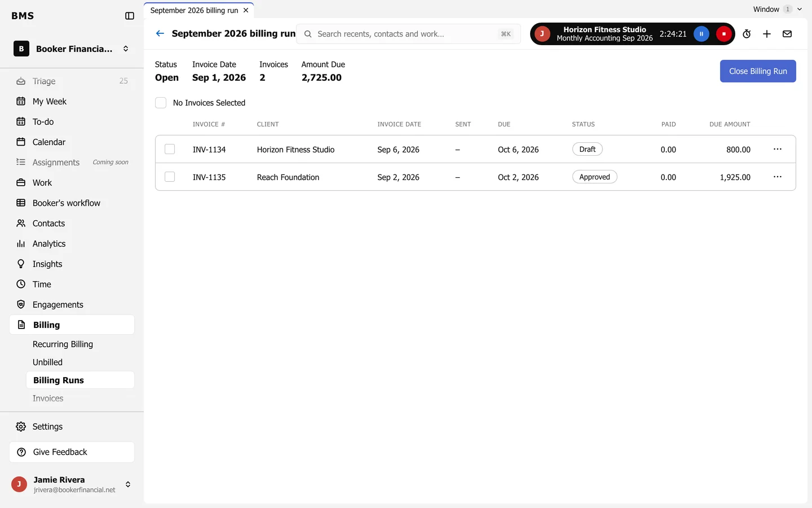812x508 pixels.
Task: Pause the running timer
Action: pos(701,34)
